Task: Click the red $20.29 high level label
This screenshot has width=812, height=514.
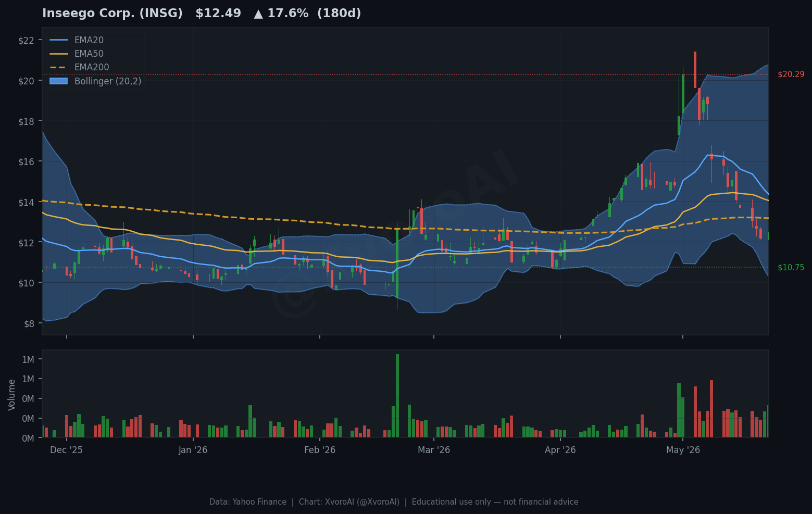Action: click(791, 74)
